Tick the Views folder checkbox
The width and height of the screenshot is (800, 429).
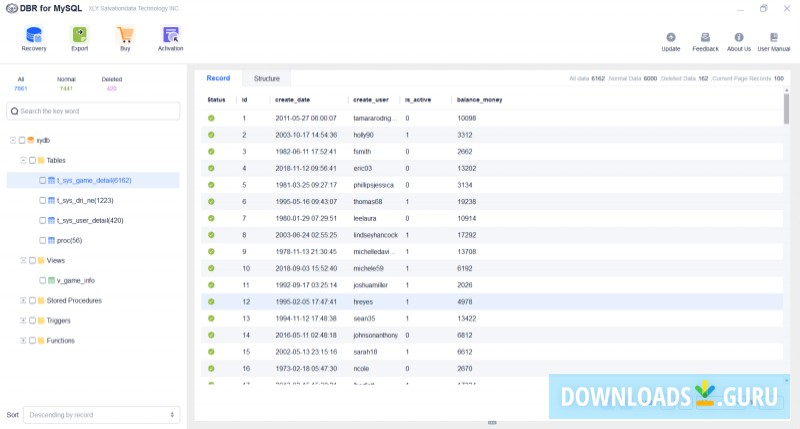(32, 260)
